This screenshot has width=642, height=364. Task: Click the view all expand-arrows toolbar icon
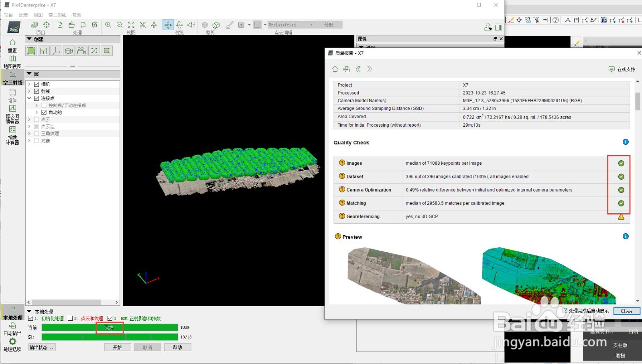[x=131, y=25]
